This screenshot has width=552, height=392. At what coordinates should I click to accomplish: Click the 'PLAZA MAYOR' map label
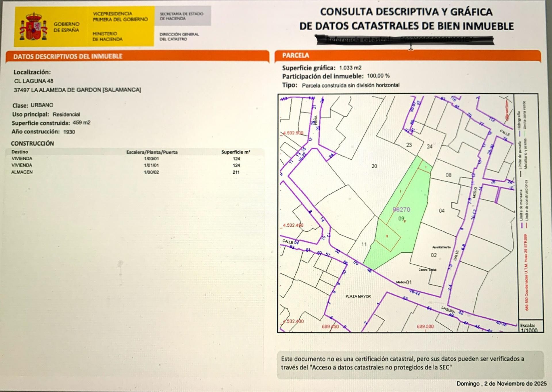coord(358,296)
